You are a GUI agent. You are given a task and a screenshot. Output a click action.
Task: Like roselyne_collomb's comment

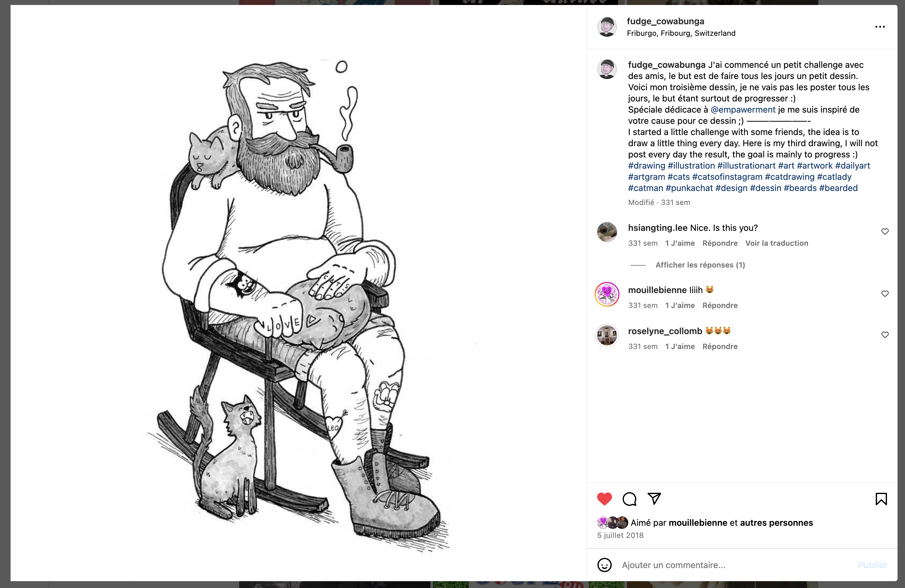(885, 335)
